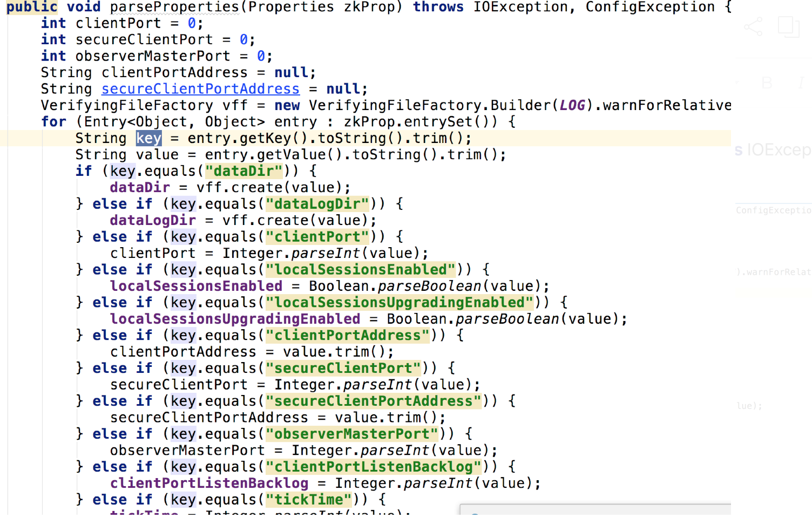Click the "tickTime" string literal
812x518 pixels.
[x=309, y=500]
